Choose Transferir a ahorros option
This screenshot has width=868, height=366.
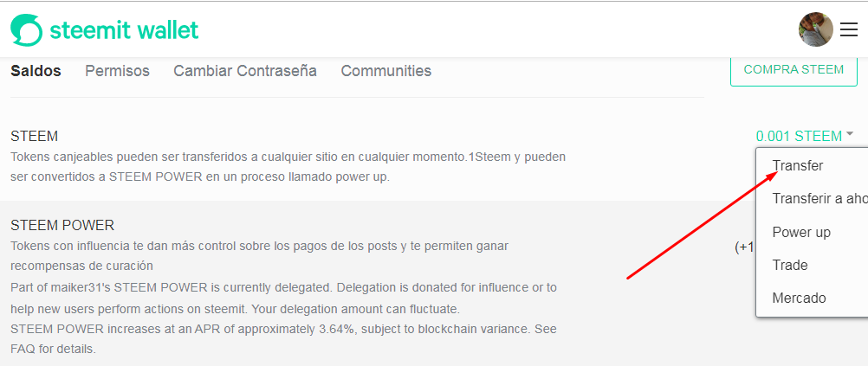(819, 198)
